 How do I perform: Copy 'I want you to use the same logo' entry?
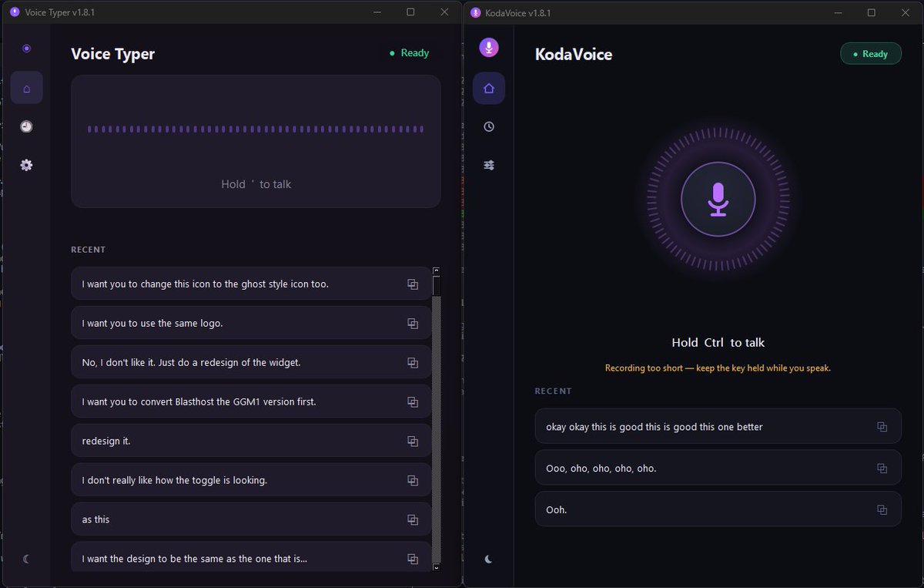pos(413,324)
